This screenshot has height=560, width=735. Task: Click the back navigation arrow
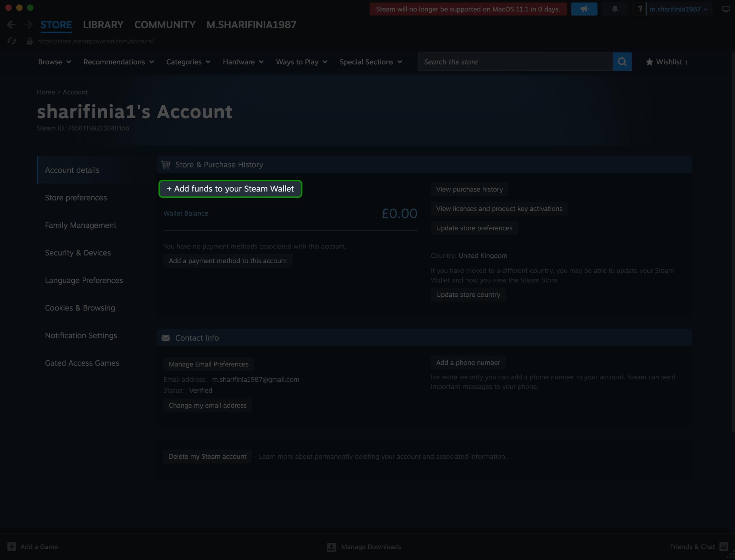(11, 25)
